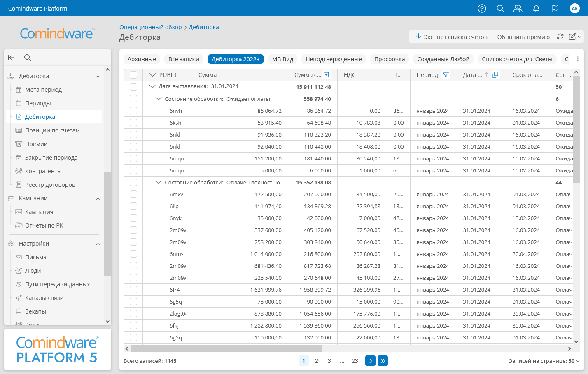
Task: Switch to Просрочка view tab
Action: pyautogui.click(x=390, y=59)
